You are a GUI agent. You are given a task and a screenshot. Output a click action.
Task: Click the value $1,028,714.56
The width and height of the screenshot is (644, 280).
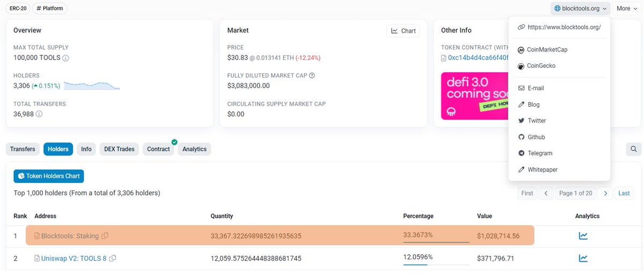pyautogui.click(x=498, y=236)
